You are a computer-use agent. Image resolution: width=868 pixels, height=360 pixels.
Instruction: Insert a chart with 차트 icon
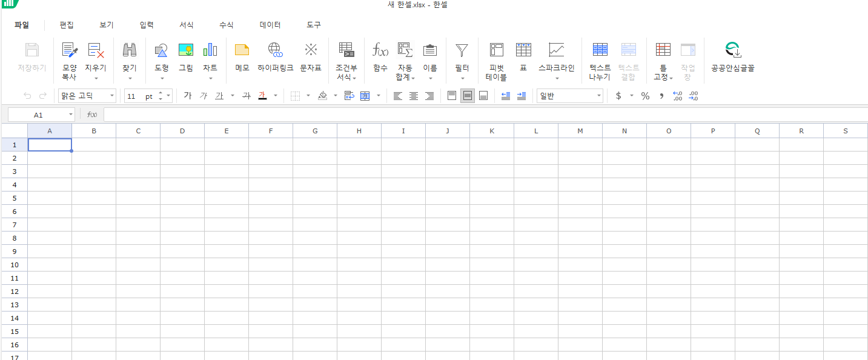coord(210,50)
